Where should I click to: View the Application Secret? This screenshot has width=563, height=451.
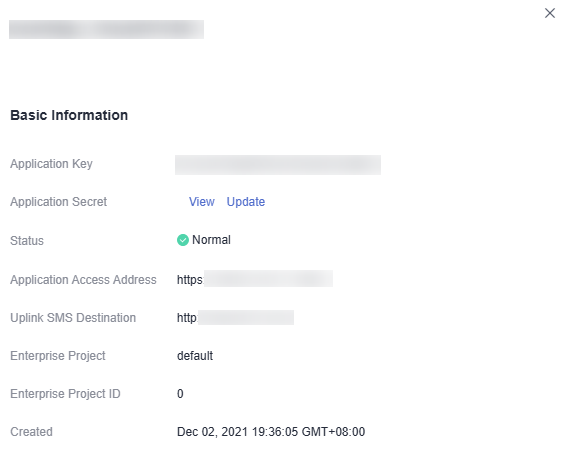click(x=202, y=202)
